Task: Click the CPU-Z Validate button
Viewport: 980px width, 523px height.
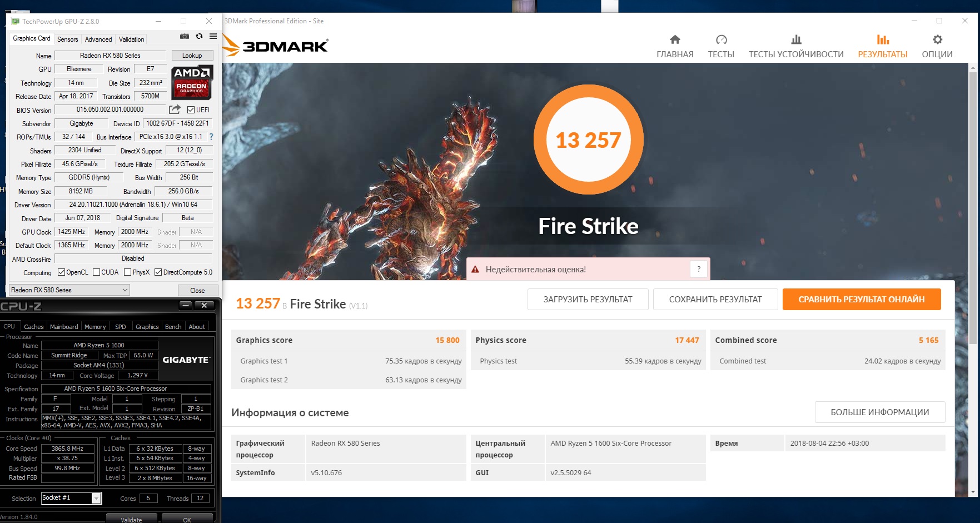Action: click(132, 519)
